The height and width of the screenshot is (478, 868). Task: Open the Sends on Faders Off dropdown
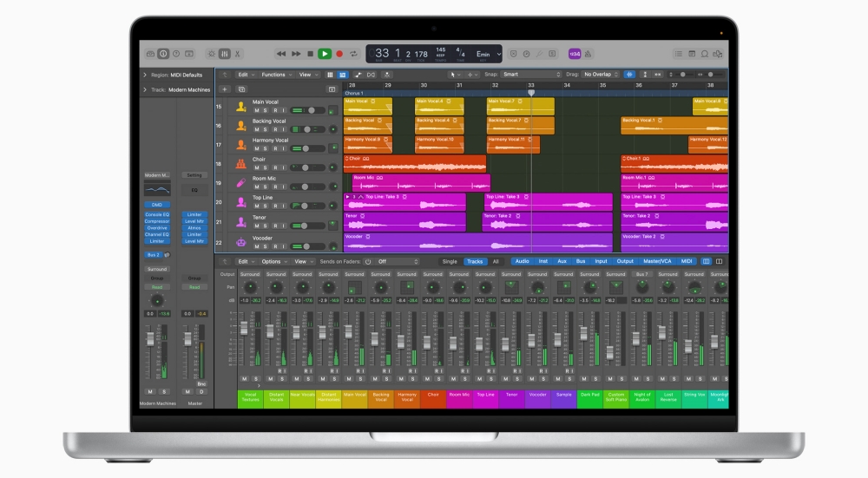pyautogui.click(x=398, y=261)
